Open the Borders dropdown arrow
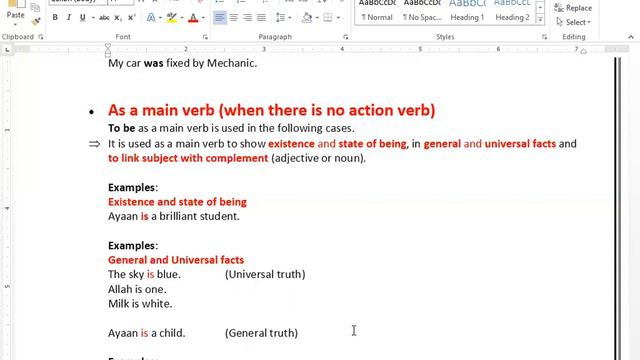This screenshot has width=640, height=360. [338, 18]
